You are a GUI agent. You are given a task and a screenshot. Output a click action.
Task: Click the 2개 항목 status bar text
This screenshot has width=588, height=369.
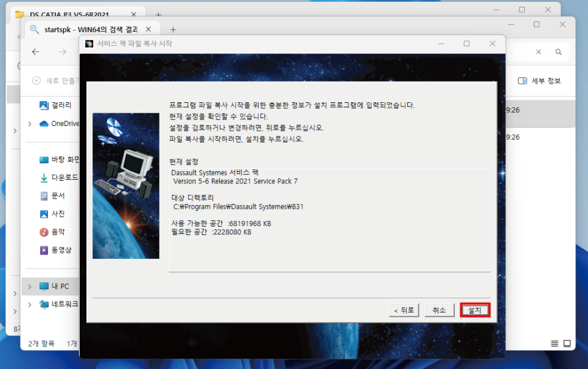41,343
